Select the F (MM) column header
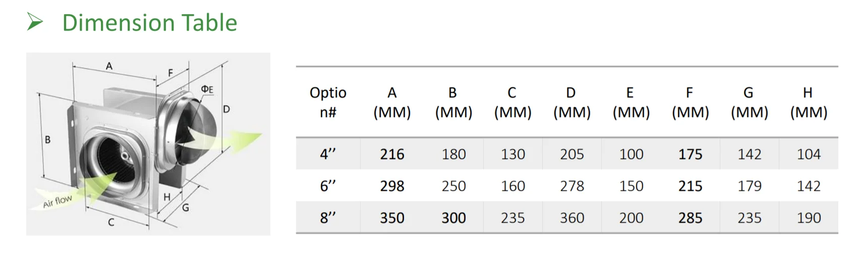This screenshot has height=260, width=868. click(690, 102)
